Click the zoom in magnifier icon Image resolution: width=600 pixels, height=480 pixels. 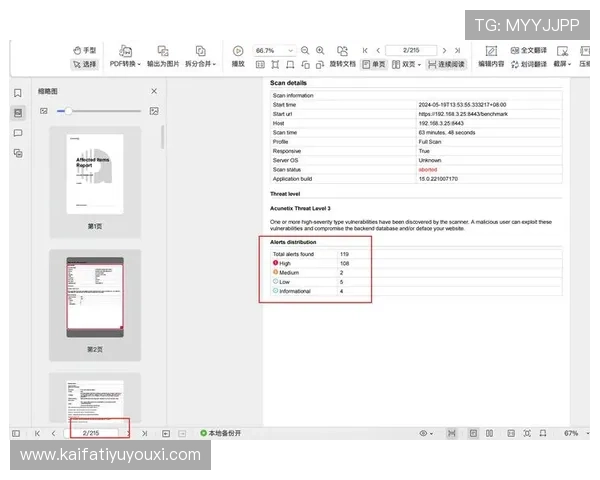[x=320, y=50]
